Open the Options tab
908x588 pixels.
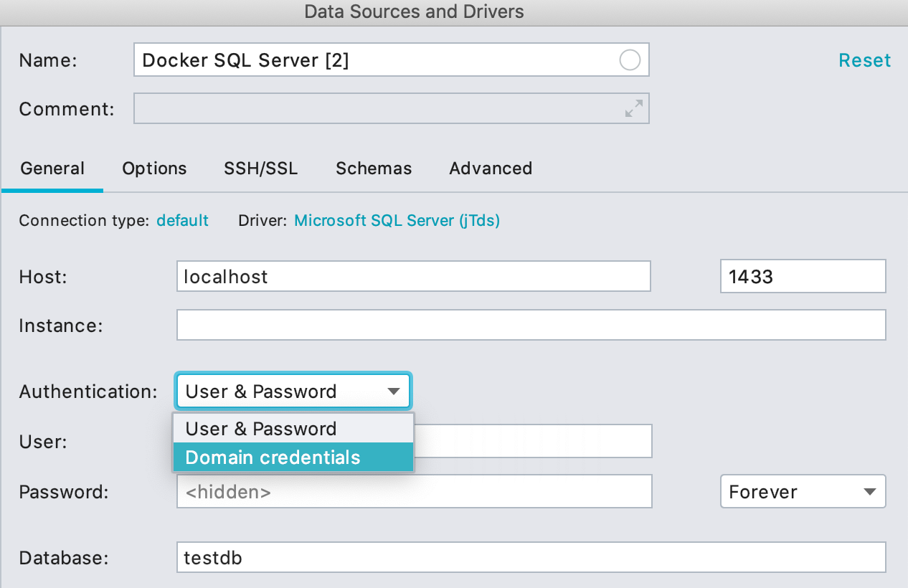tap(154, 169)
